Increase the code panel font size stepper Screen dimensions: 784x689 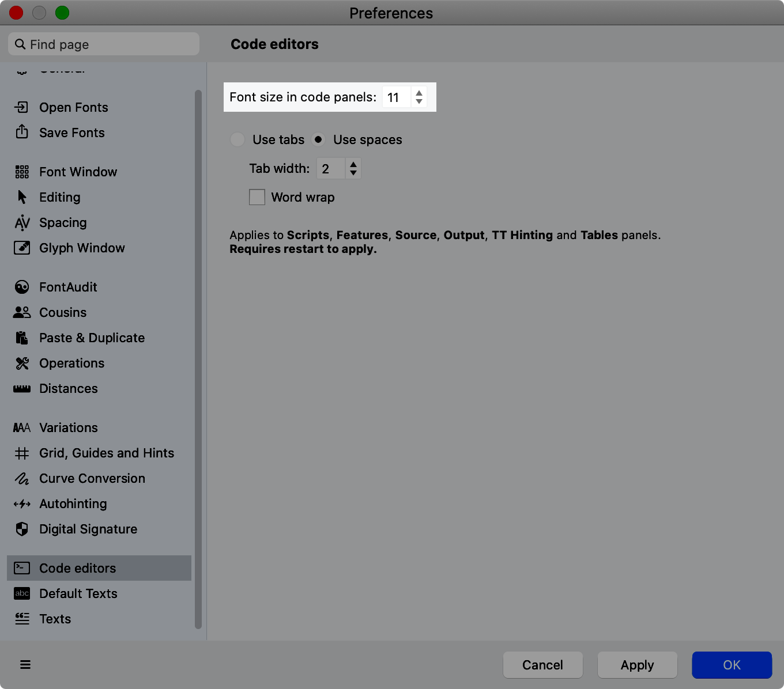click(419, 92)
